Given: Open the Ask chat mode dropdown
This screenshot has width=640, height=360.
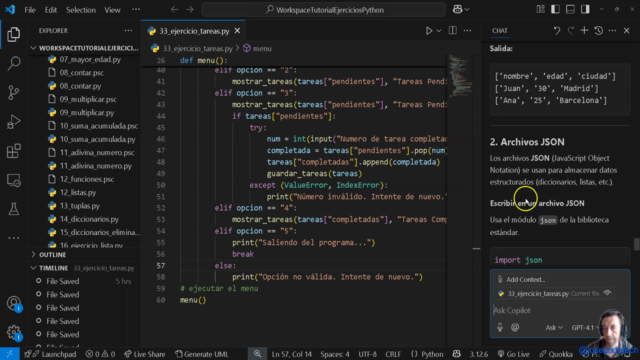Looking at the screenshot, I should (x=554, y=327).
